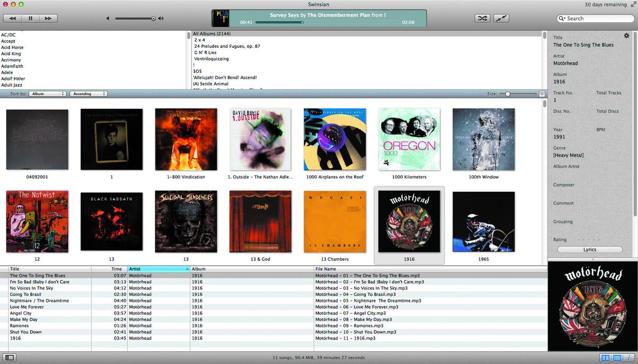This screenshot has width=638, height=364.
Task: Select Motörhead 1916 album cover in grid
Action: tap(409, 222)
